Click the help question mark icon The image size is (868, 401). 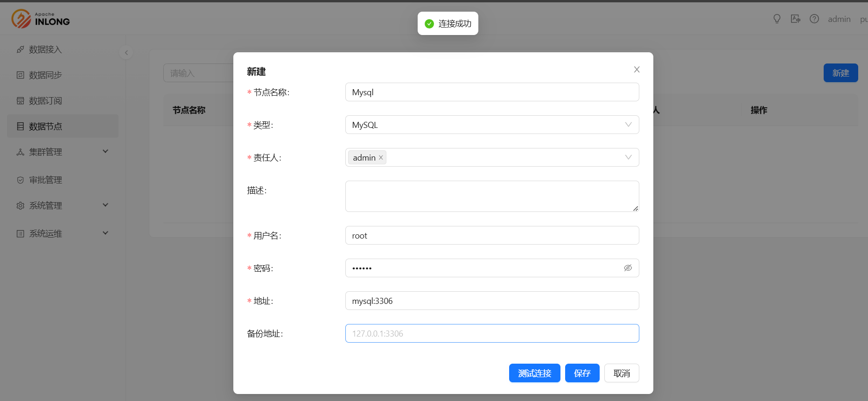814,19
